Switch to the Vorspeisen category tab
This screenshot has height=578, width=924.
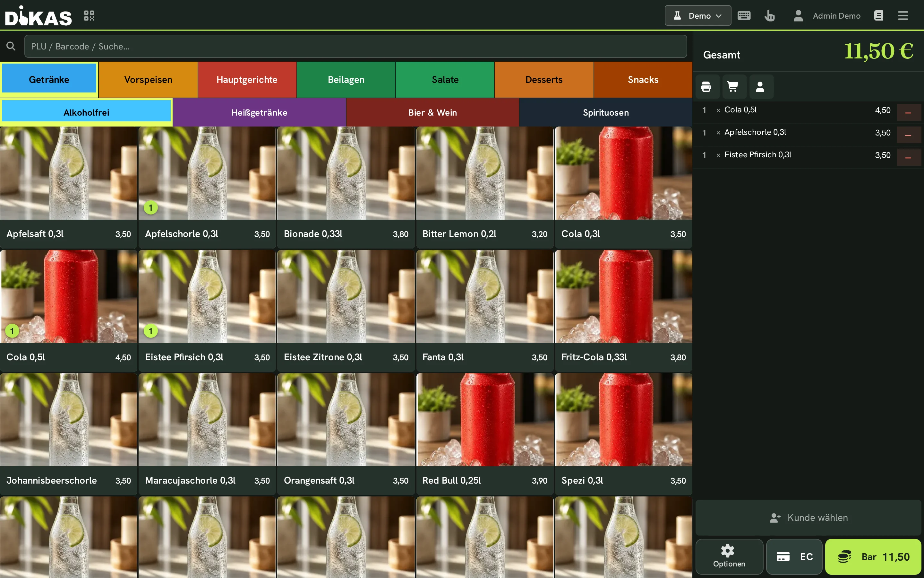(x=148, y=80)
